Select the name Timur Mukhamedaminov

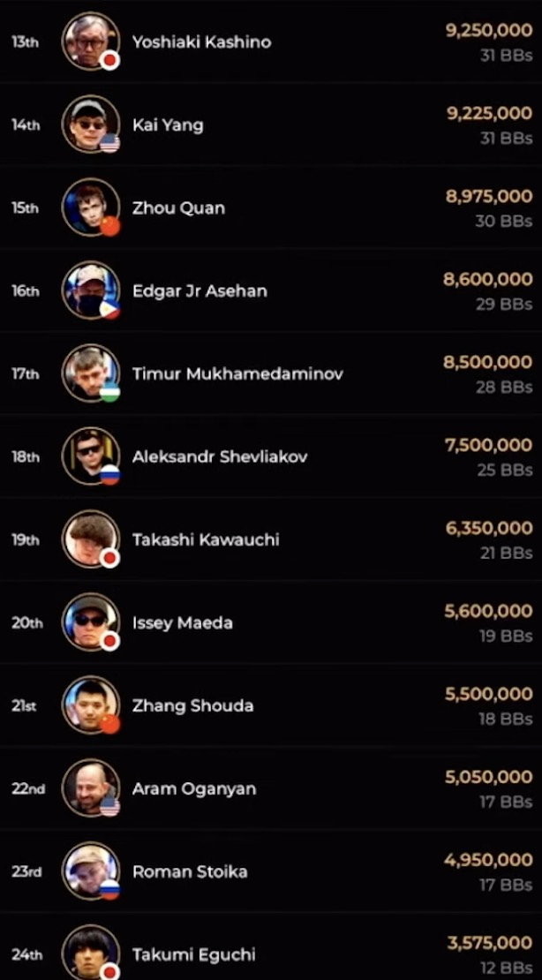[237, 373]
